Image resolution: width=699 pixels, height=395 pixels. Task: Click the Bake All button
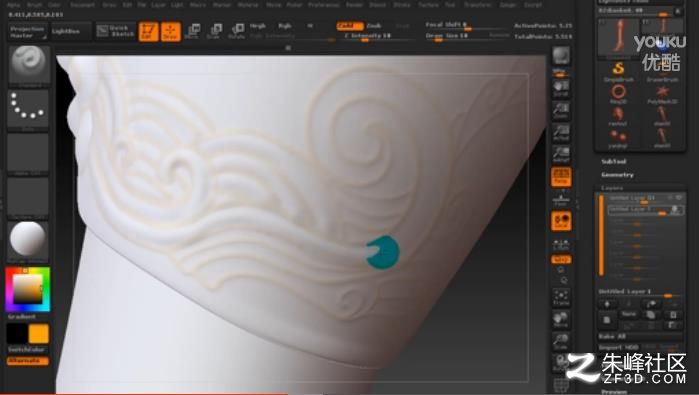coord(613,337)
